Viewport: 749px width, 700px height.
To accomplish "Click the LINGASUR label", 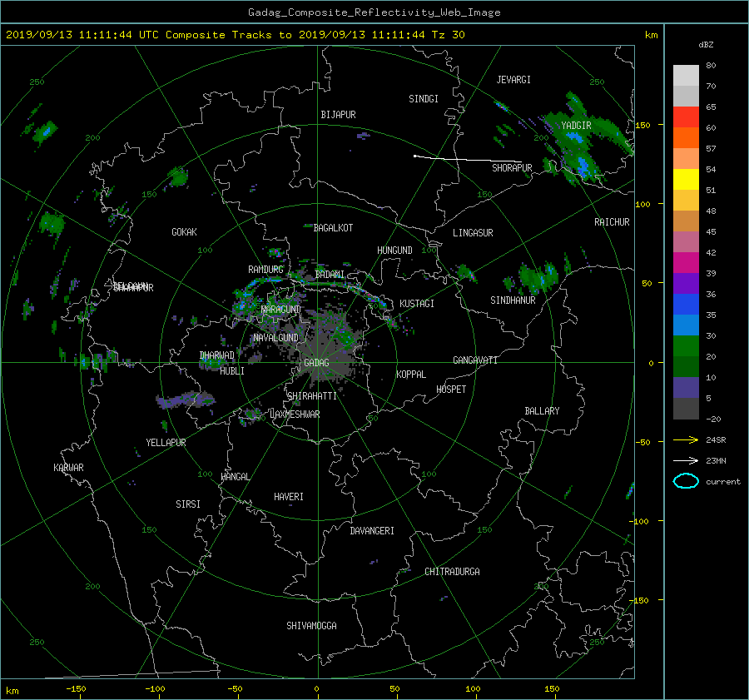I will point(473,233).
